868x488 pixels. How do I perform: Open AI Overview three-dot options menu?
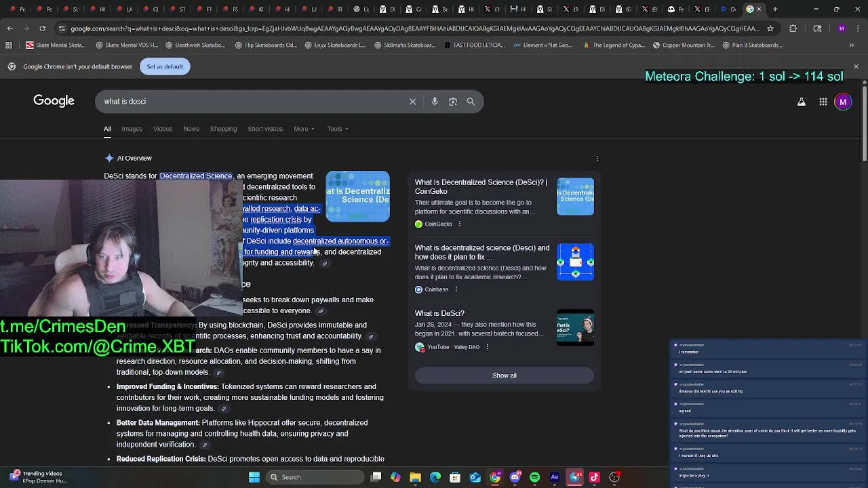[597, 159]
